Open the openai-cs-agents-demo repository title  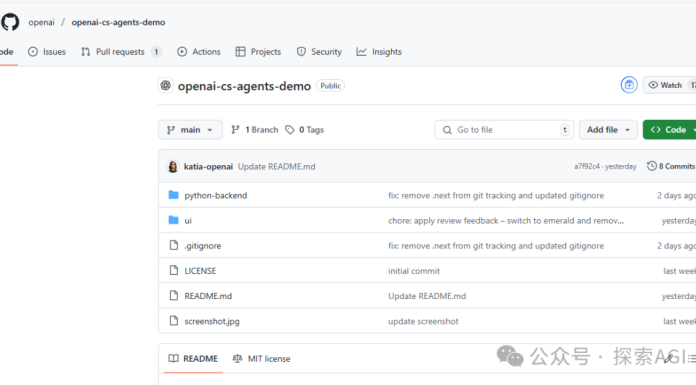pyautogui.click(x=244, y=86)
